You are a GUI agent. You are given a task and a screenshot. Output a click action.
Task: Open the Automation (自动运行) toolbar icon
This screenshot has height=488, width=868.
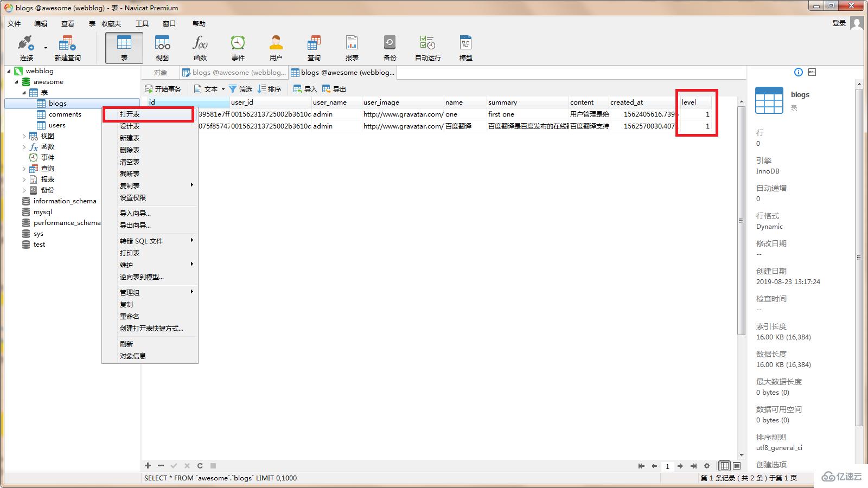tap(427, 48)
